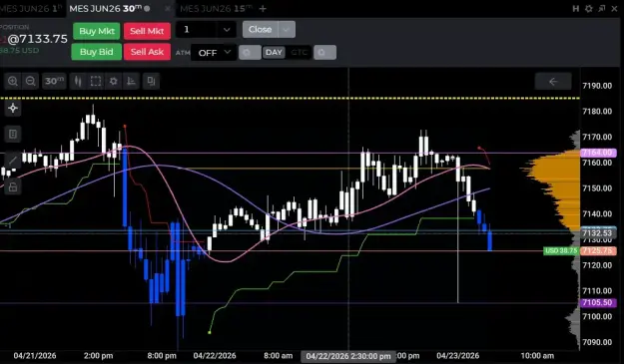Click the 8:00 pm time axis label
The image size is (624, 364).
pyautogui.click(x=162, y=356)
